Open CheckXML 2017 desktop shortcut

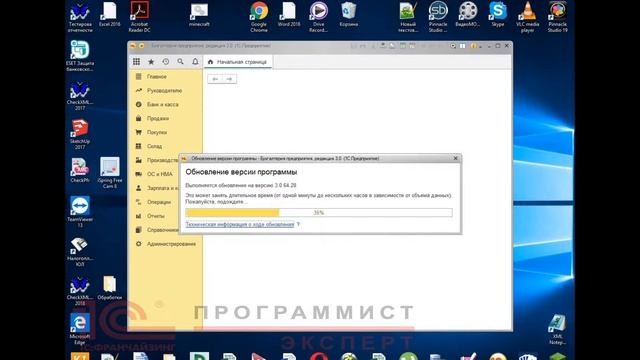[80, 96]
